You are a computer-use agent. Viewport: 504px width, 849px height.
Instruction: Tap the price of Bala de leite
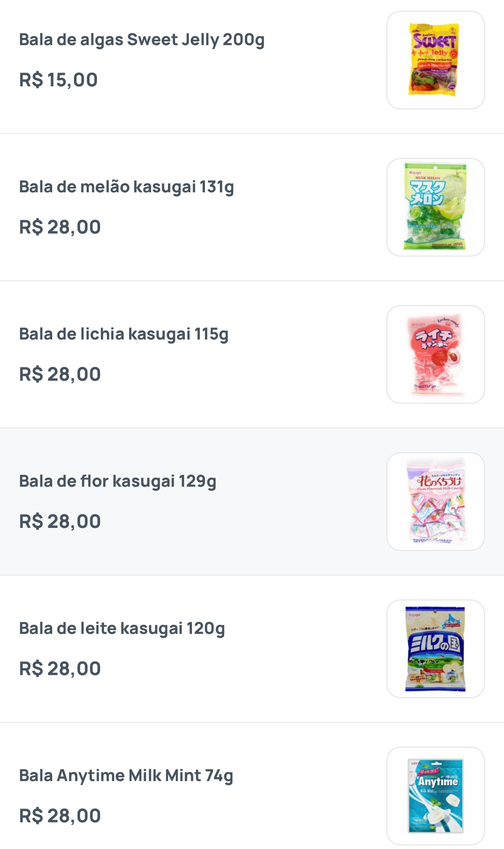click(x=60, y=669)
